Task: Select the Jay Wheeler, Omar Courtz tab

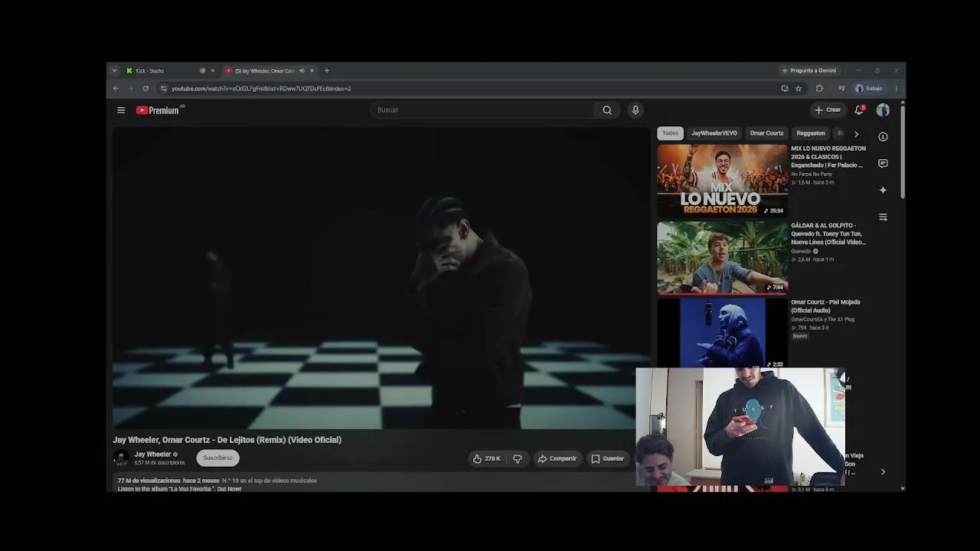Action: [270, 70]
